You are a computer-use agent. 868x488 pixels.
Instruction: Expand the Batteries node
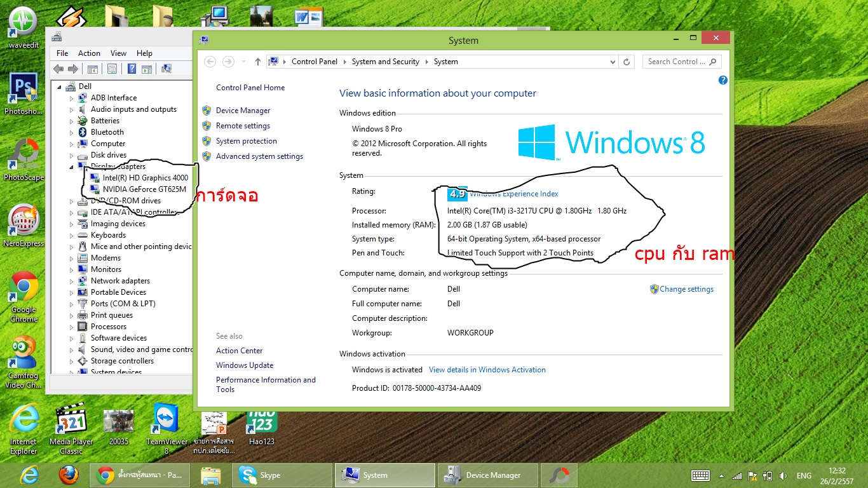72,121
